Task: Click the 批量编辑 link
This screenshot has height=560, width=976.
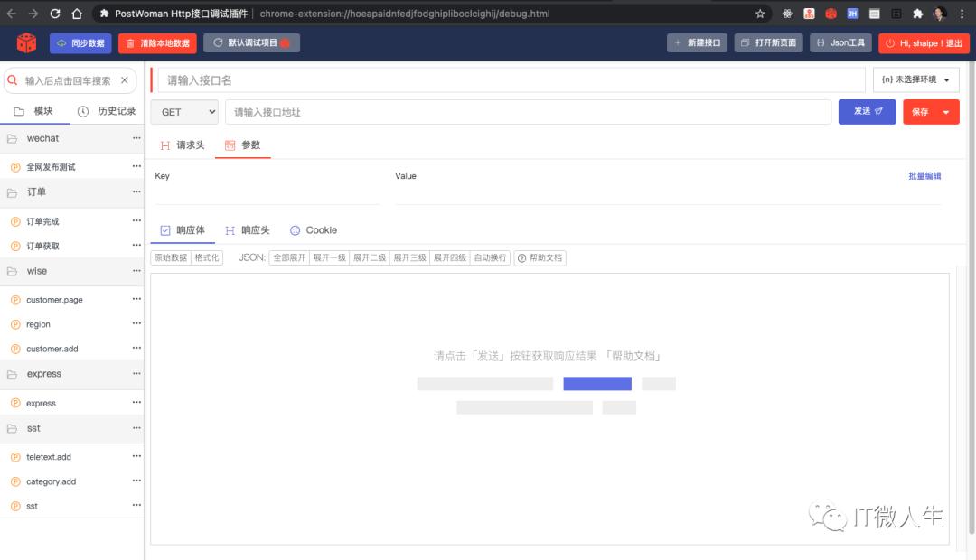Action: point(924,176)
